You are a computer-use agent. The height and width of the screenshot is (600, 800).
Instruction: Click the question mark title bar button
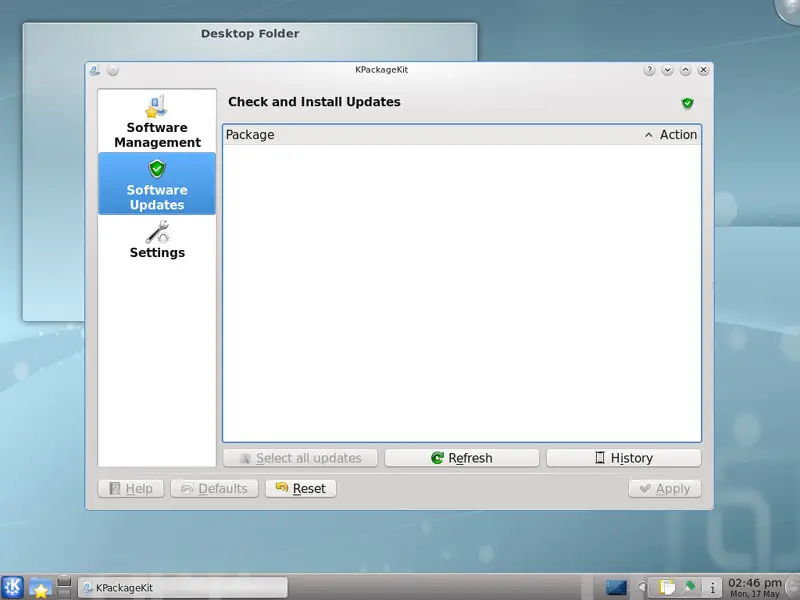click(x=649, y=70)
